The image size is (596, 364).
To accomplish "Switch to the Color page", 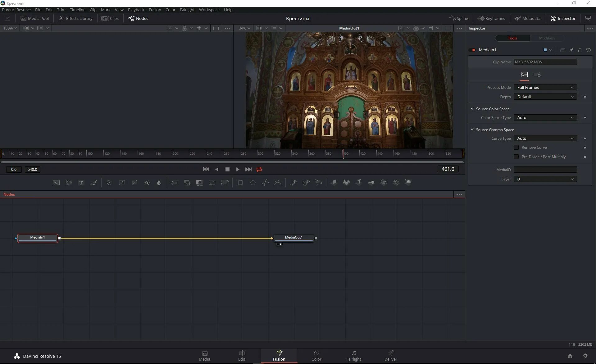I will point(316,356).
